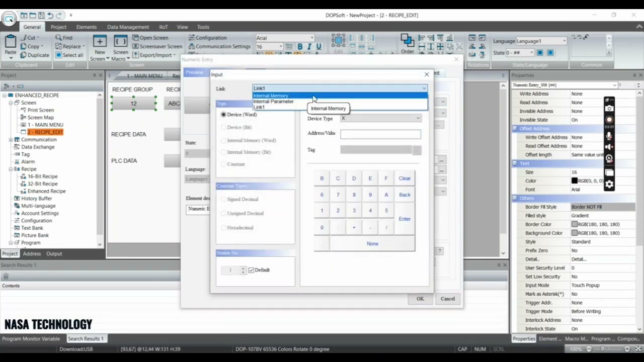Viewport: 644px width, 362px height.
Task: Open the Arial font dropdown in ribbon
Action: pyautogui.click(x=312, y=38)
